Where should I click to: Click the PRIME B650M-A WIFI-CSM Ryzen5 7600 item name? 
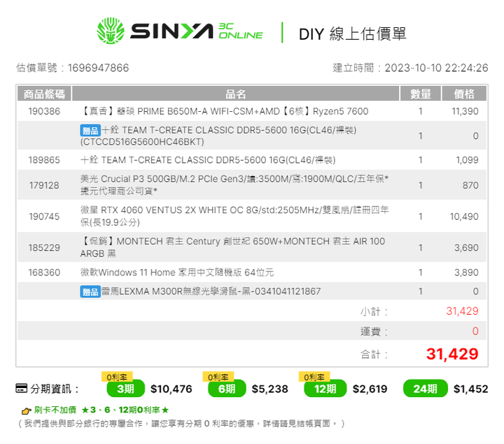(x=225, y=111)
